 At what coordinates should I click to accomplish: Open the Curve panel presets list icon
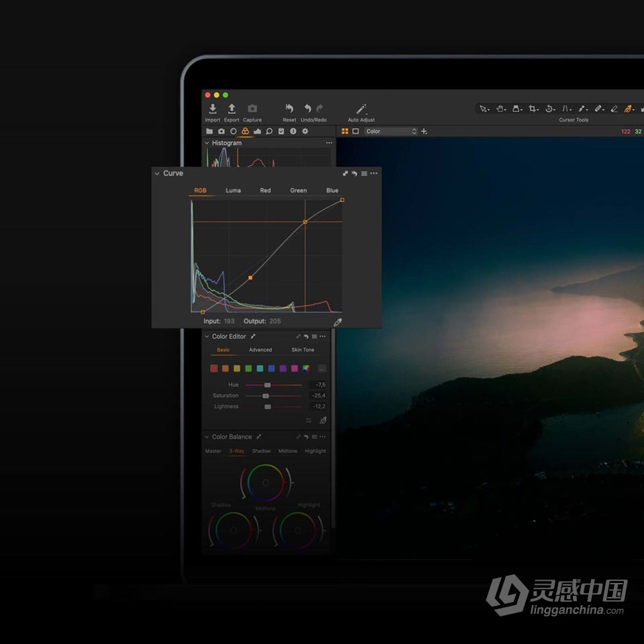(364, 173)
